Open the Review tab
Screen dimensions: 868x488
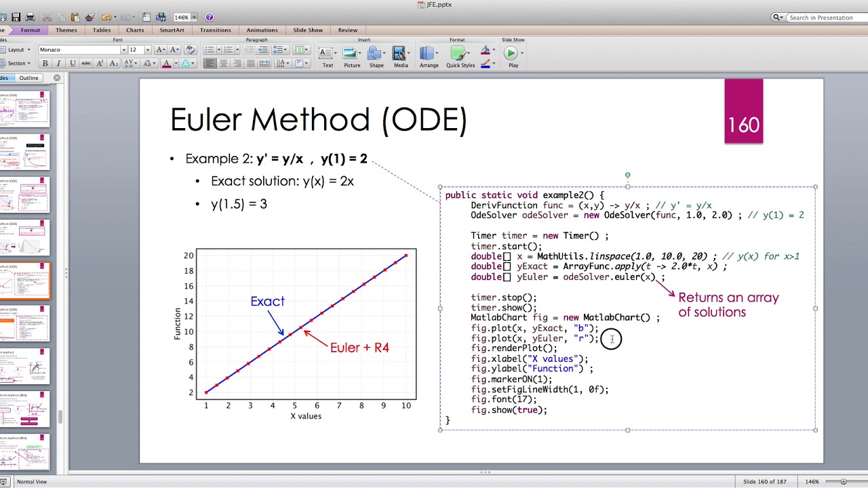click(x=348, y=30)
